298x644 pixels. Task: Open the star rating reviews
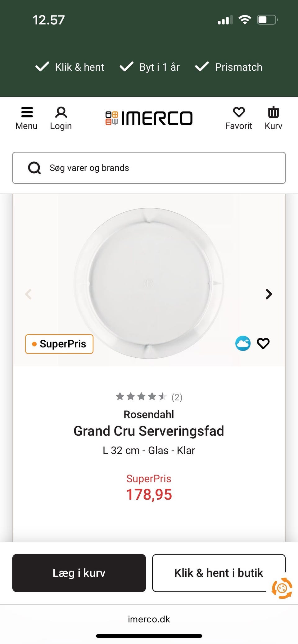coord(149,397)
